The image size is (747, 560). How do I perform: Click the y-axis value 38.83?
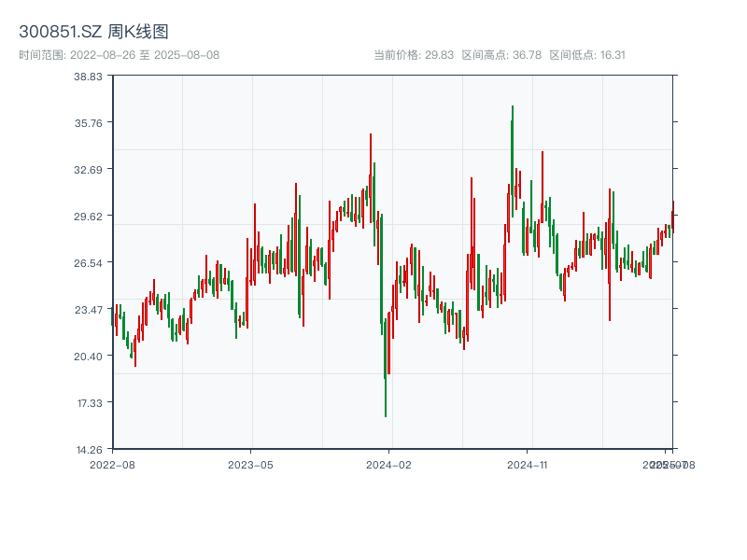pos(88,77)
